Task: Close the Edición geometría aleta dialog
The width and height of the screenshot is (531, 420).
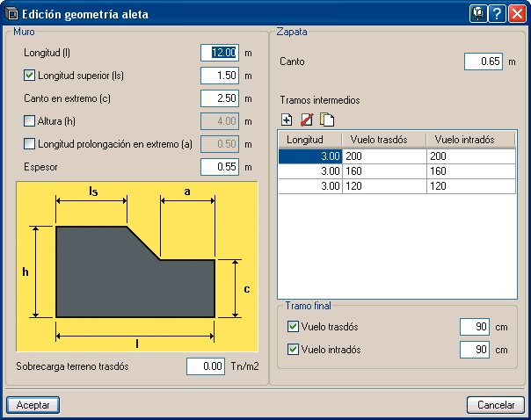Action: 517,14
